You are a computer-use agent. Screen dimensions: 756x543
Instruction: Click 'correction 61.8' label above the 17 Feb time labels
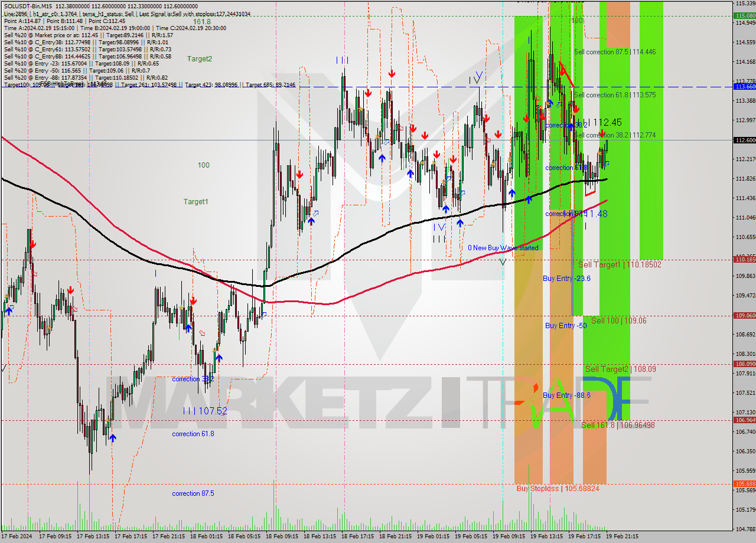193,434
